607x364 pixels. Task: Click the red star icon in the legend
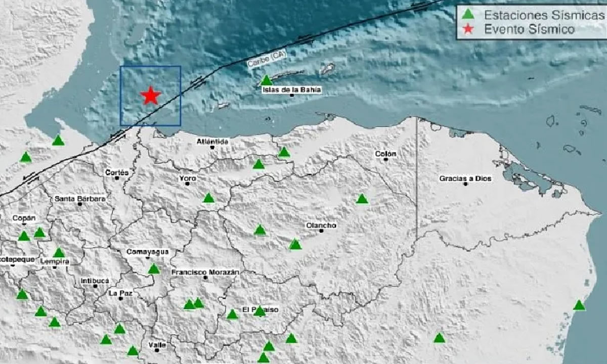(469, 29)
